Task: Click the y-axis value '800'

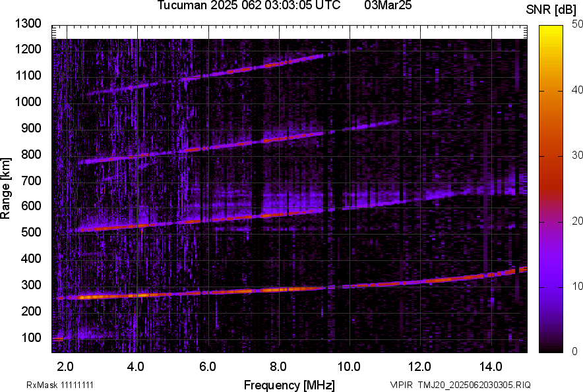Action: pyautogui.click(x=31, y=154)
